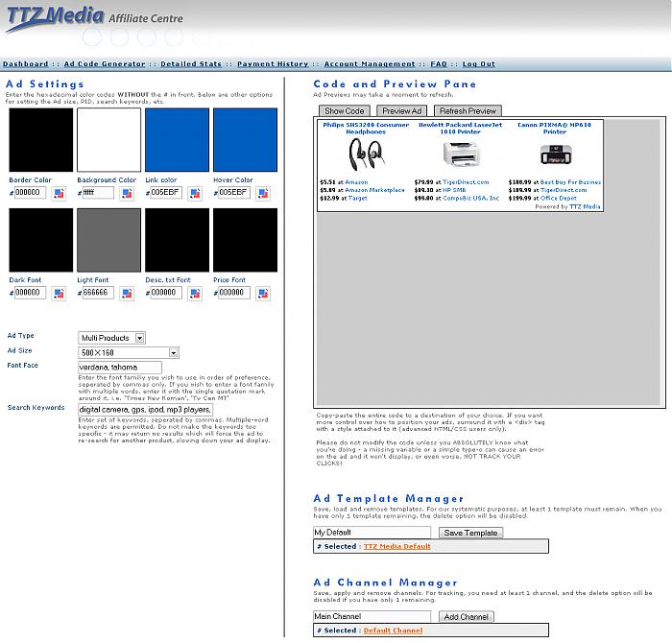Screen dimensions: 672x643
Task: Click Add Channel button
Action: [x=466, y=616]
